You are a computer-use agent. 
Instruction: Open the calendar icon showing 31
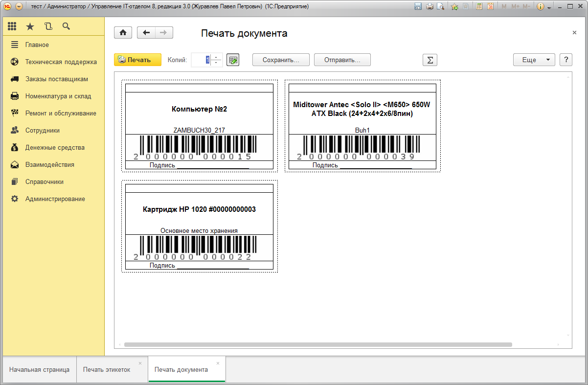click(x=490, y=6)
